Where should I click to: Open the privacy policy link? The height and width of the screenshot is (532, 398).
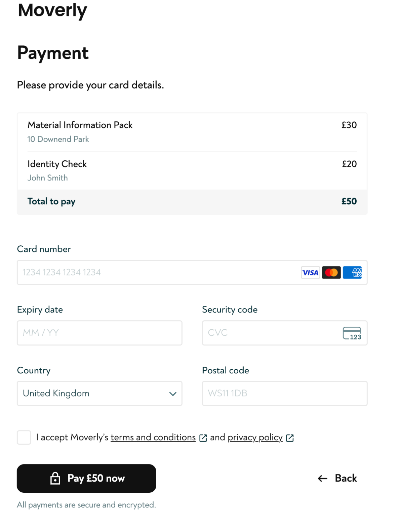(255, 437)
